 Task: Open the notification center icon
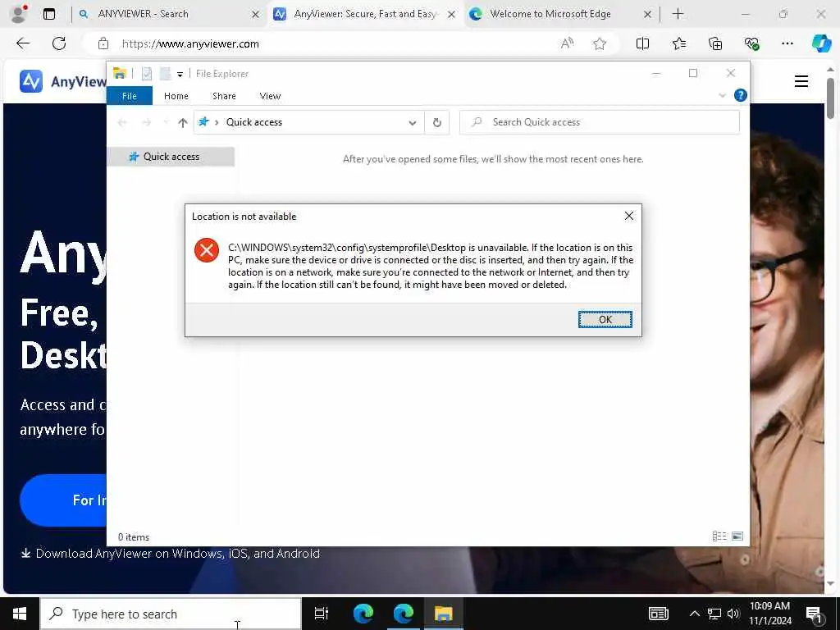point(814,614)
